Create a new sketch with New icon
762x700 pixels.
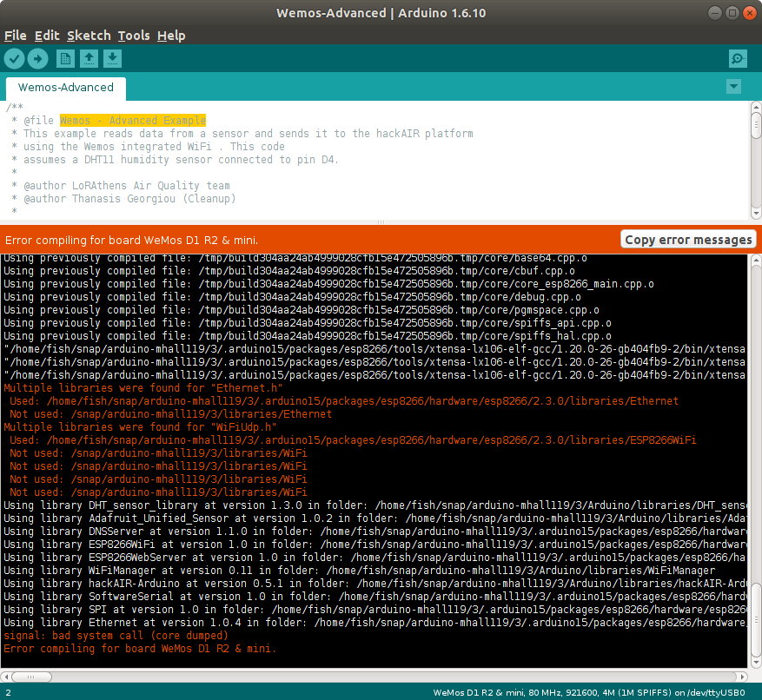click(65, 59)
